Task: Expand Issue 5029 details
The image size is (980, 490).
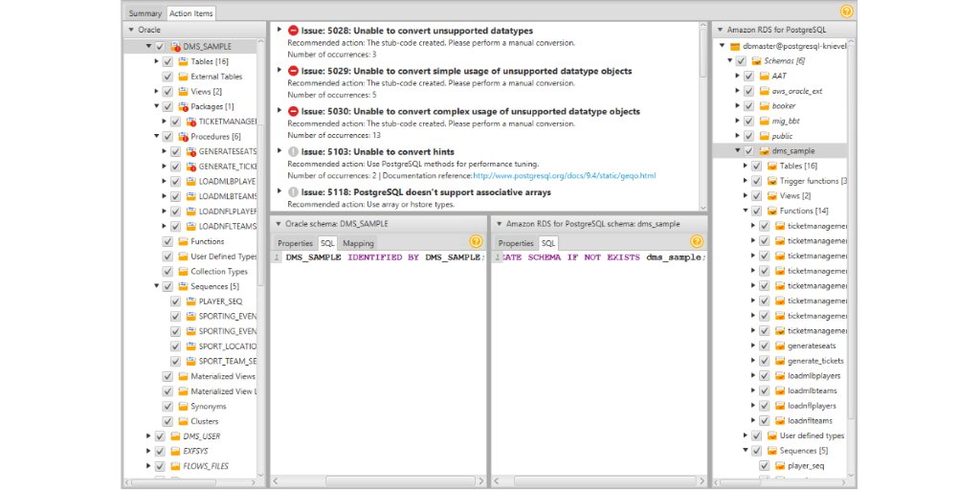Action: (x=278, y=71)
